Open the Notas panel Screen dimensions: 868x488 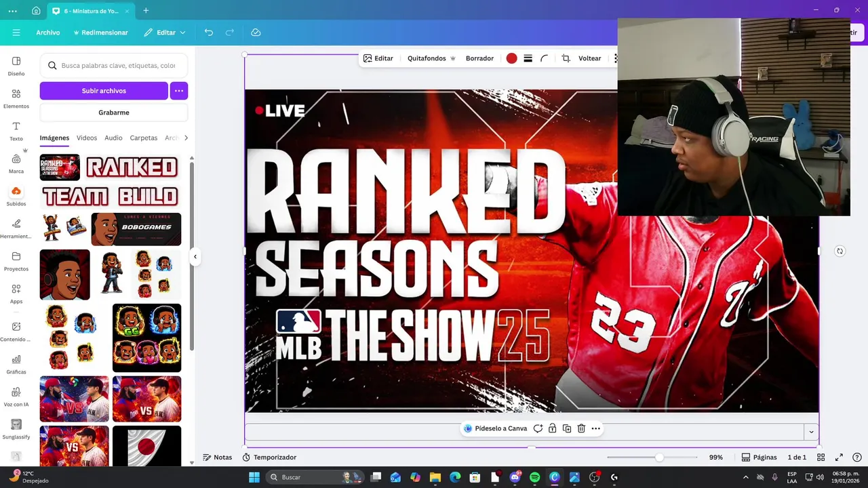tap(217, 457)
